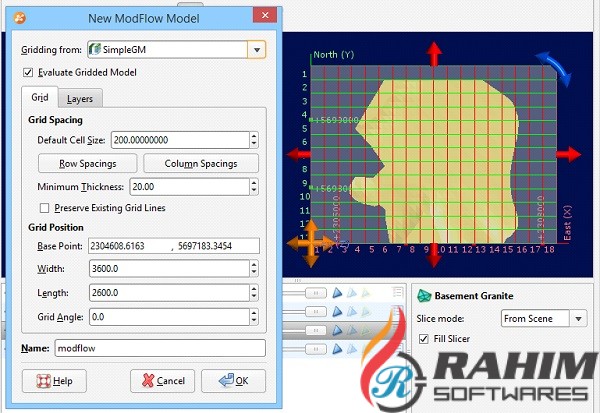The width and height of the screenshot is (600, 413).
Task: Click the red down arrow on grid's south edge
Action: coord(433,256)
